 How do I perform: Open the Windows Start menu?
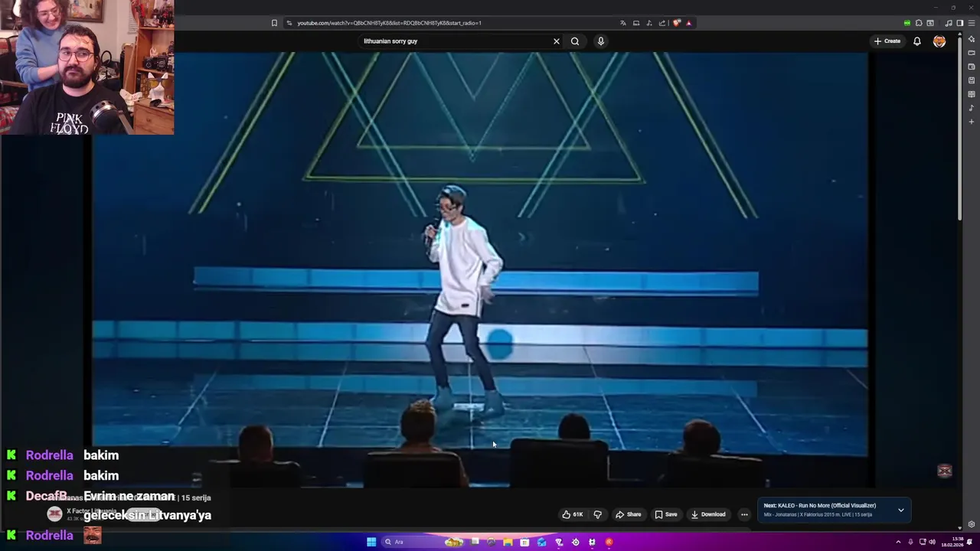pos(371,542)
